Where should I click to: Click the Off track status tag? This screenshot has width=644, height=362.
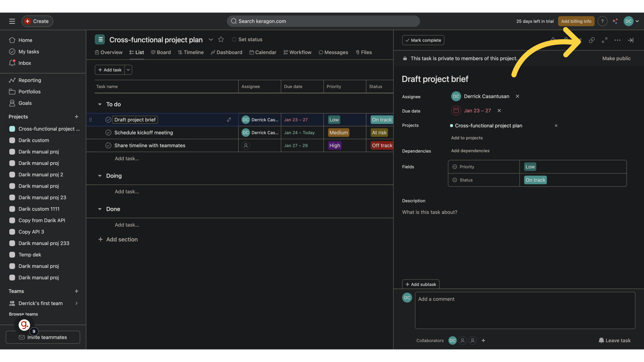(382, 145)
